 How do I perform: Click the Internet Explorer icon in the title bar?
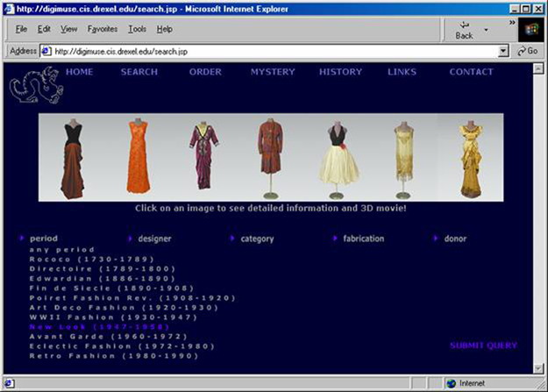(9, 9)
